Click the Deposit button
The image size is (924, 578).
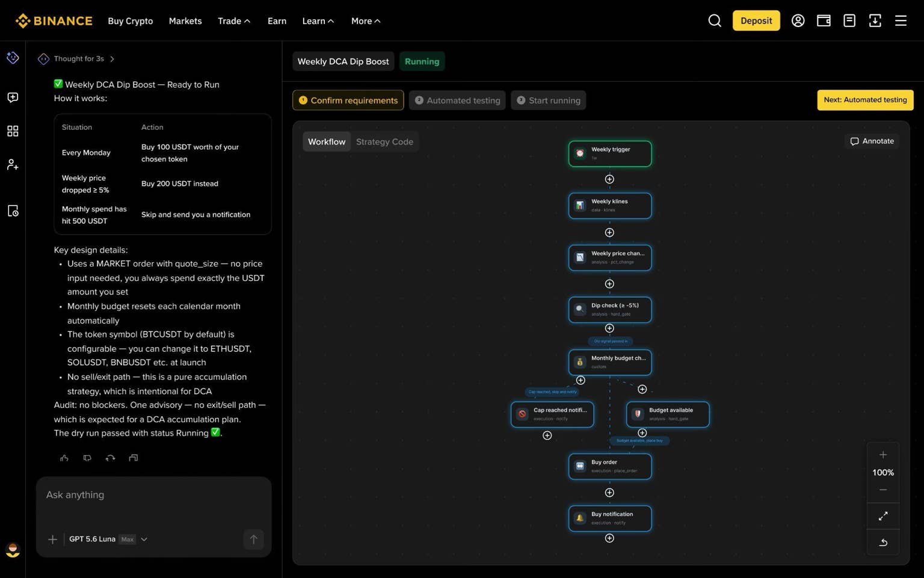(756, 21)
